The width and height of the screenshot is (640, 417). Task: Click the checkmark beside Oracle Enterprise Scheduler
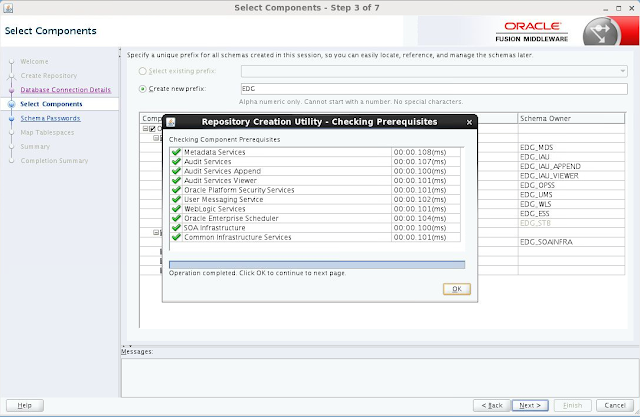pyautogui.click(x=176, y=218)
